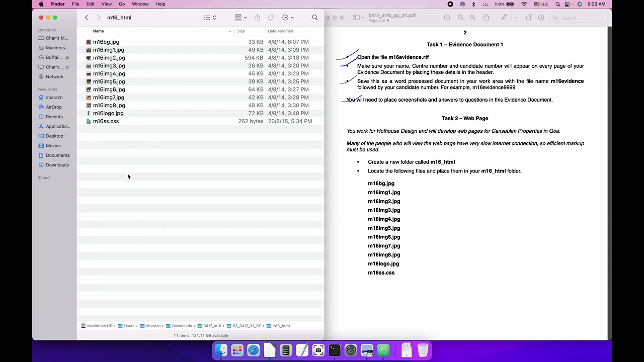
Task: Open Macintos... volume in Finder sidebar
Action: 53,48
